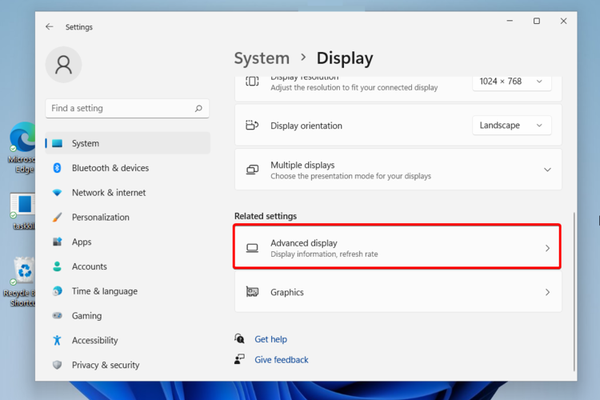The height and width of the screenshot is (400, 600).
Task: Open the Display resolution dropdown
Action: click(511, 82)
